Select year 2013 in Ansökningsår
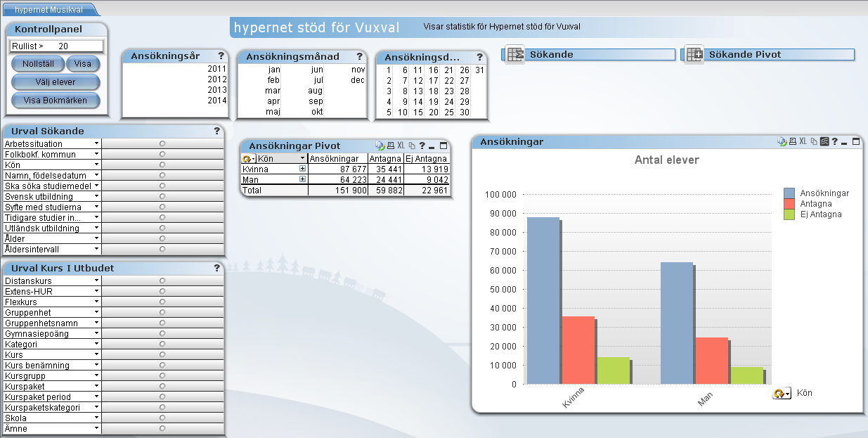Viewport: 868px width, 438px height. (217, 90)
